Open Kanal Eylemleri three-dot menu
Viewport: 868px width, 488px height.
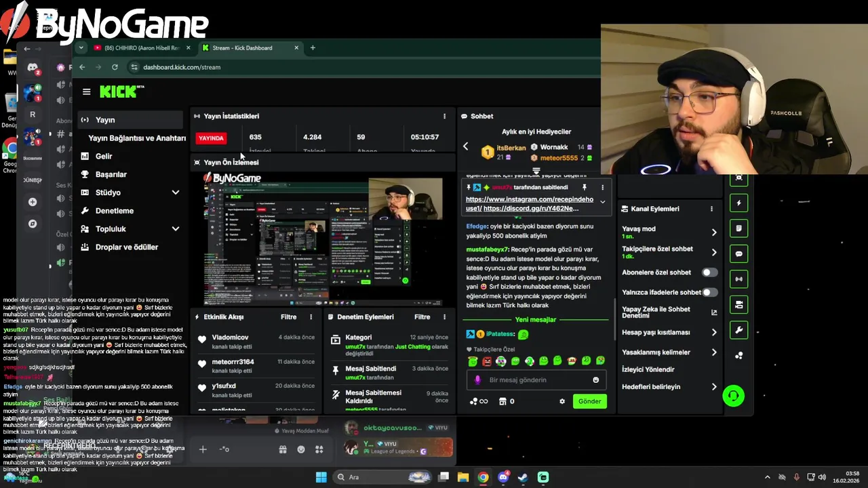click(x=711, y=209)
